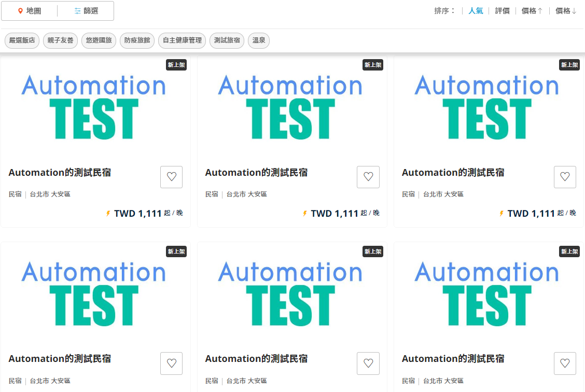
Task: Favorite the top-right listing with heart icon
Action: (x=565, y=177)
